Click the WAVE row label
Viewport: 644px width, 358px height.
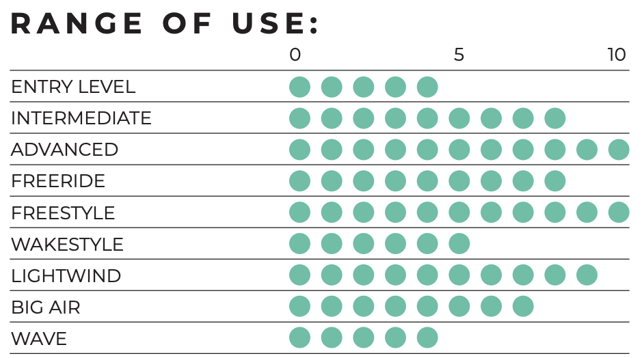click(x=39, y=339)
